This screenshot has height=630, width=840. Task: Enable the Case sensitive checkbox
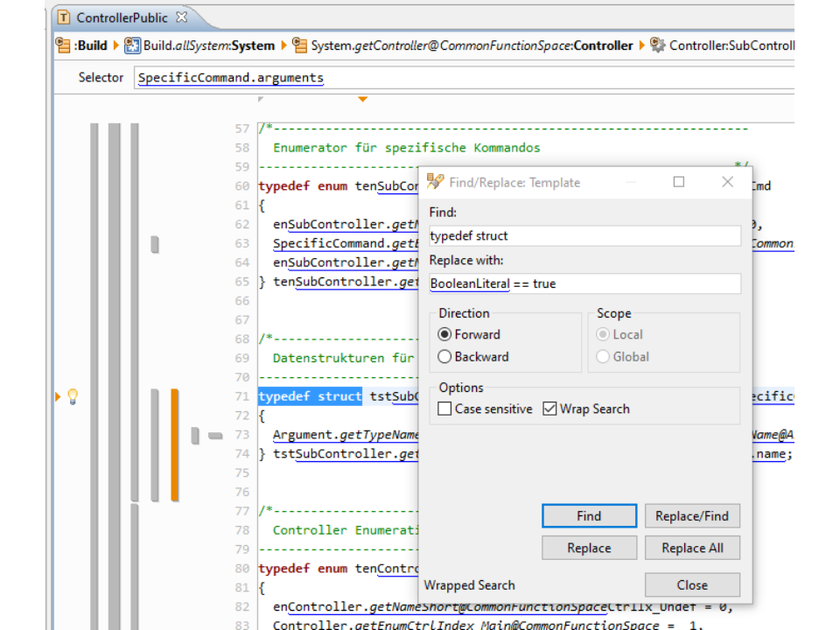pos(445,409)
